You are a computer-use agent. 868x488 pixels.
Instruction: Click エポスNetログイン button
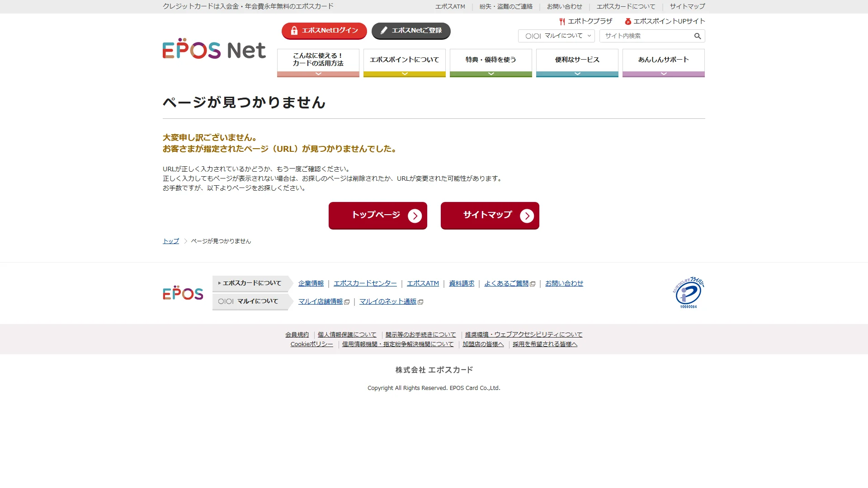pyautogui.click(x=324, y=31)
